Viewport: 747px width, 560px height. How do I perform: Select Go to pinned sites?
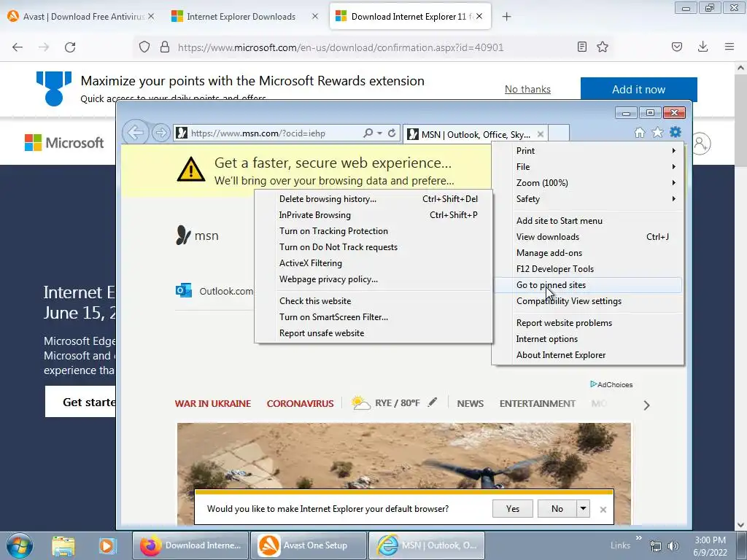588,285
